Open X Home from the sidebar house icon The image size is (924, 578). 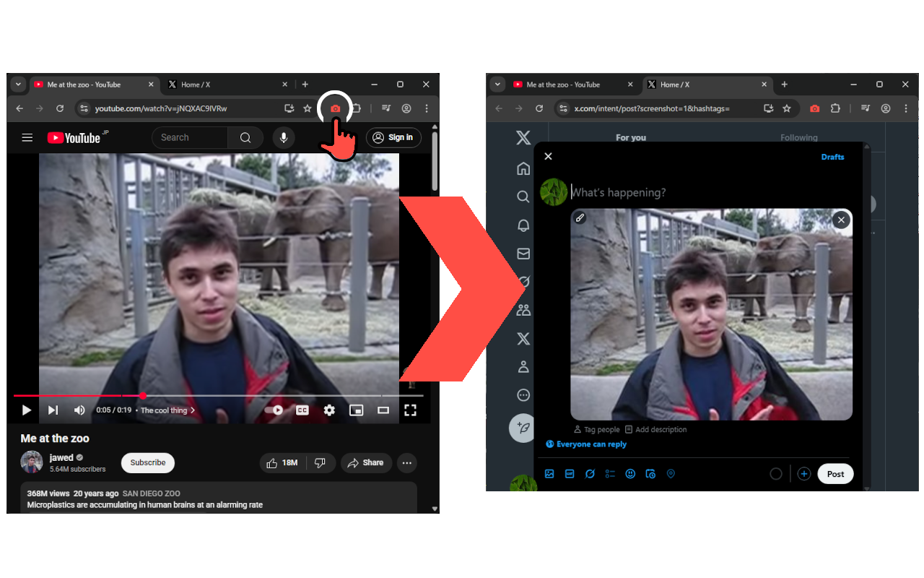(523, 168)
